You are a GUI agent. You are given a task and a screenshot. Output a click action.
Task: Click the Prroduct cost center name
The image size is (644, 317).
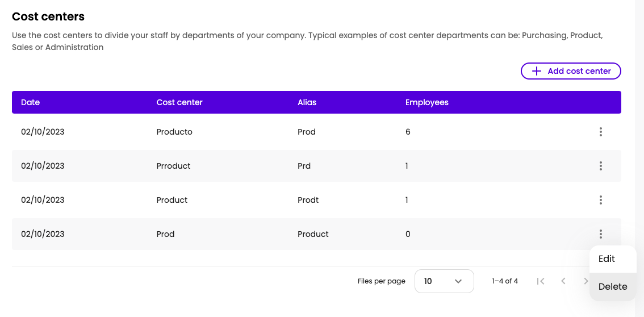173,166
